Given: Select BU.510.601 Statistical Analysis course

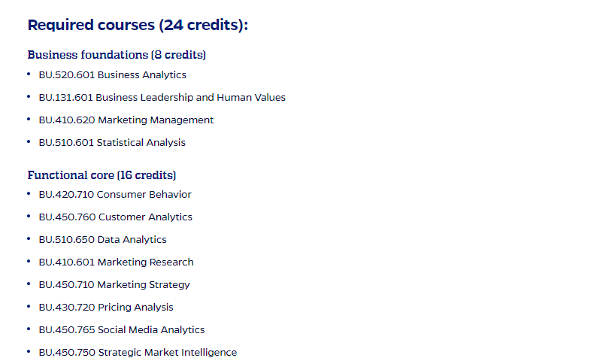Looking at the screenshot, I should click(112, 142).
